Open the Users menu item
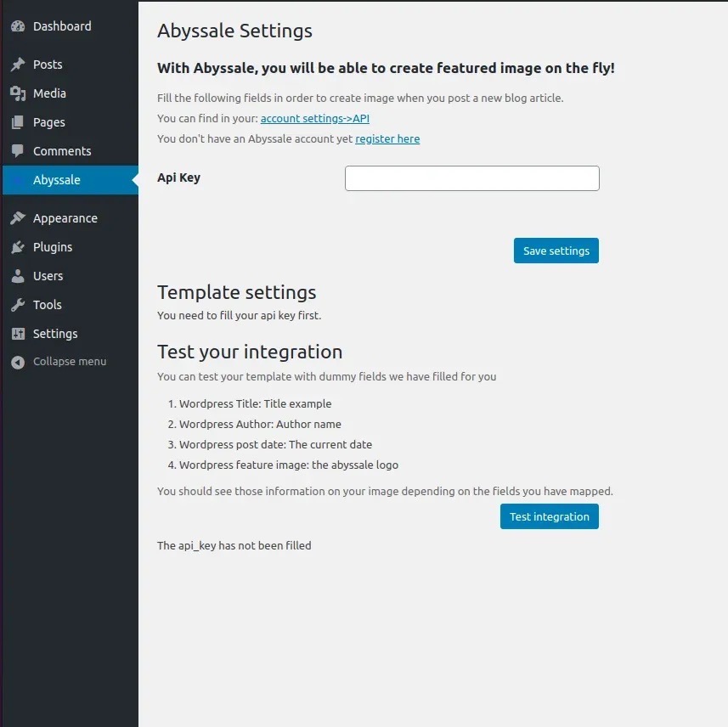The width and height of the screenshot is (728, 727). point(71,276)
